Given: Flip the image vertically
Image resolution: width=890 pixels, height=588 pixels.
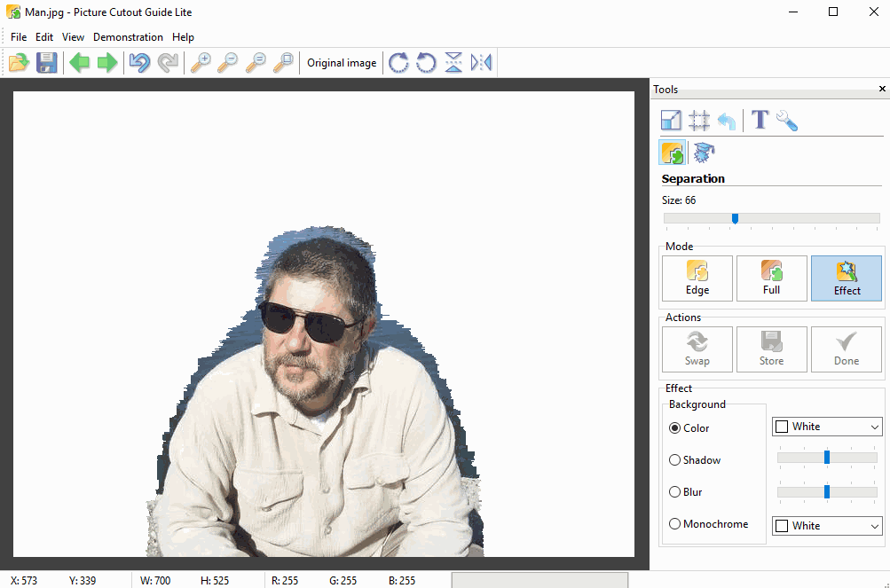Looking at the screenshot, I should pyautogui.click(x=453, y=62).
